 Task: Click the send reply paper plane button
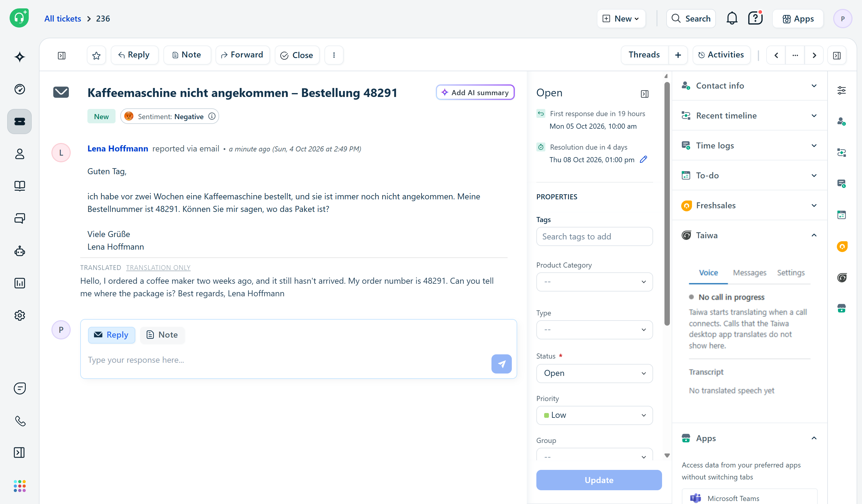(x=501, y=364)
